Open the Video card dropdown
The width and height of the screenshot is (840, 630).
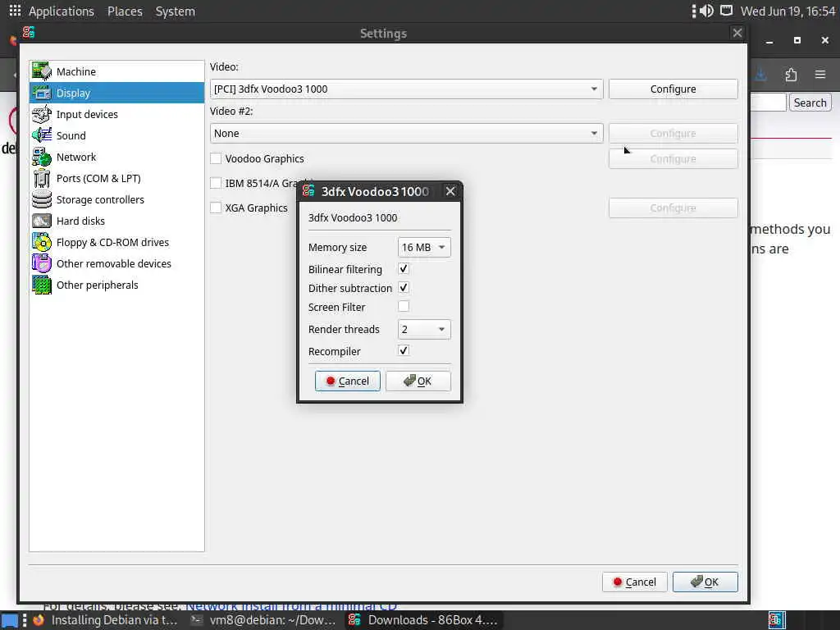point(407,89)
